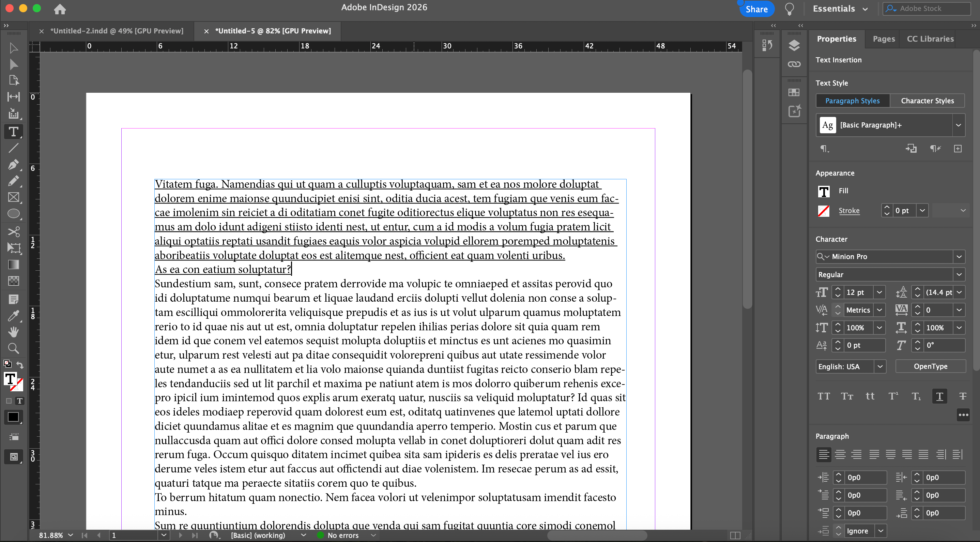This screenshot has width=980, height=542.
Task: Switch to the Untitled-2.indd document tab
Action: click(x=117, y=31)
